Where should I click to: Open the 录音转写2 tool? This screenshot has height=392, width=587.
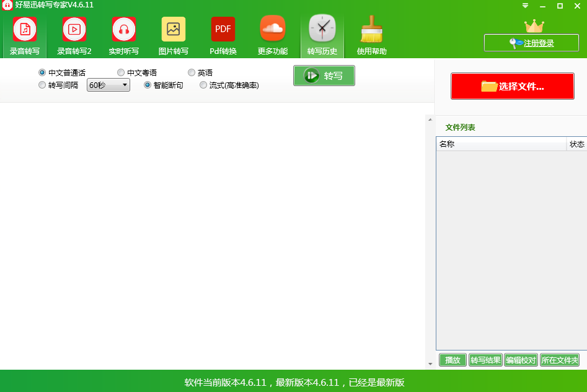[x=74, y=34]
